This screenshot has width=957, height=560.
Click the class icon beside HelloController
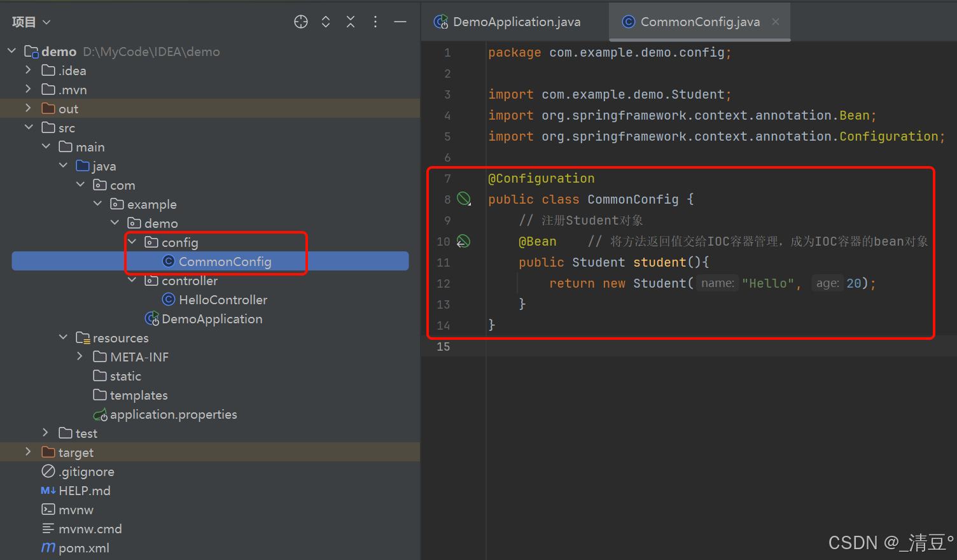click(169, 299)
